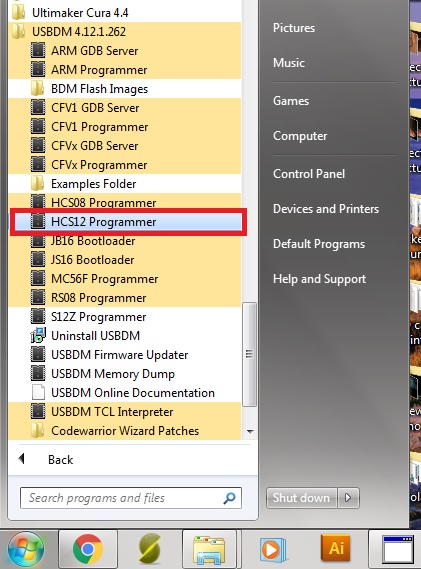The width and height of the screenshot is (421, 569).
Task: Open the green-yellow S app on taskbar
Action: tap(150, 549)
